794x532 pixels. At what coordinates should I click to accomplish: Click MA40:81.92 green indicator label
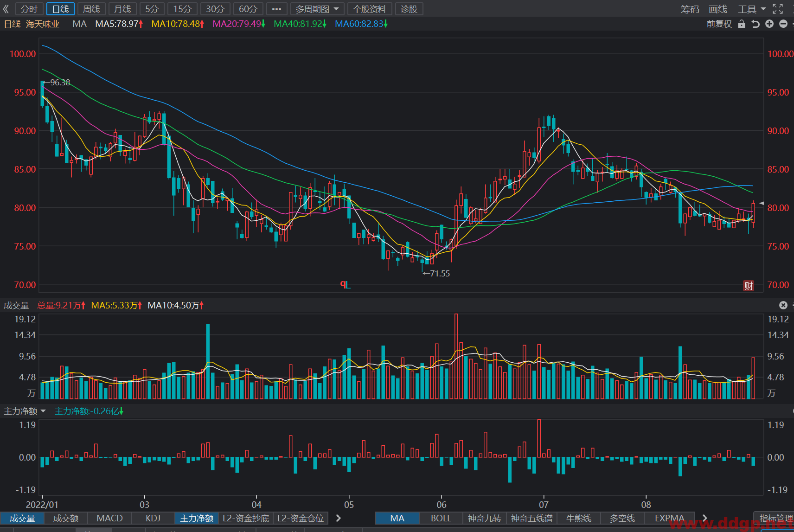pyautogui.click(x=300, y=24)
